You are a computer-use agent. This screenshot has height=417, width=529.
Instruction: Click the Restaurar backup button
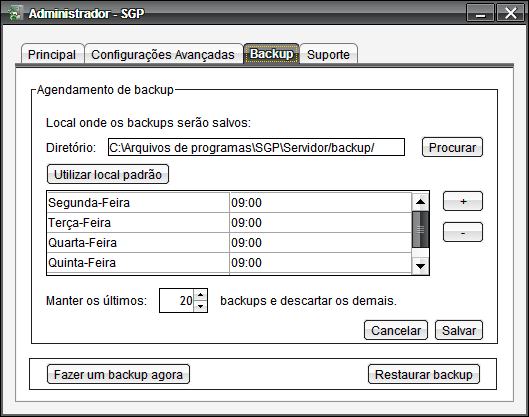pos(424,374)
